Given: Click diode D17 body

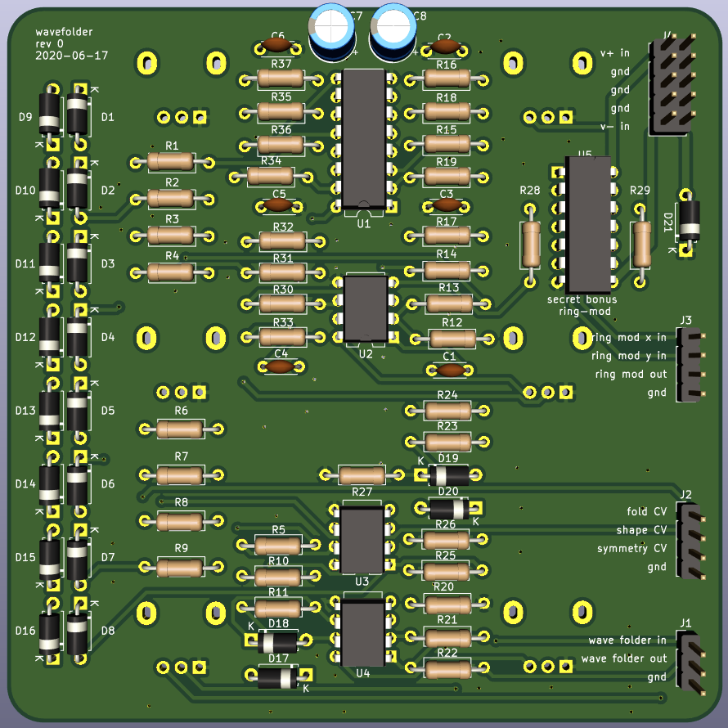Looking at the screenshot, I should [x=277, y=676].
